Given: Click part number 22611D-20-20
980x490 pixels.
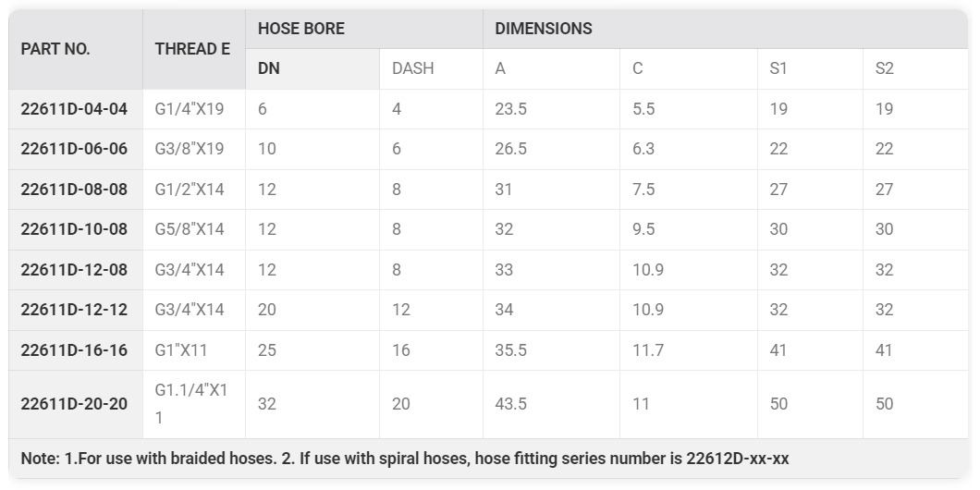Looking at the screenshot, I should point(74,404).
